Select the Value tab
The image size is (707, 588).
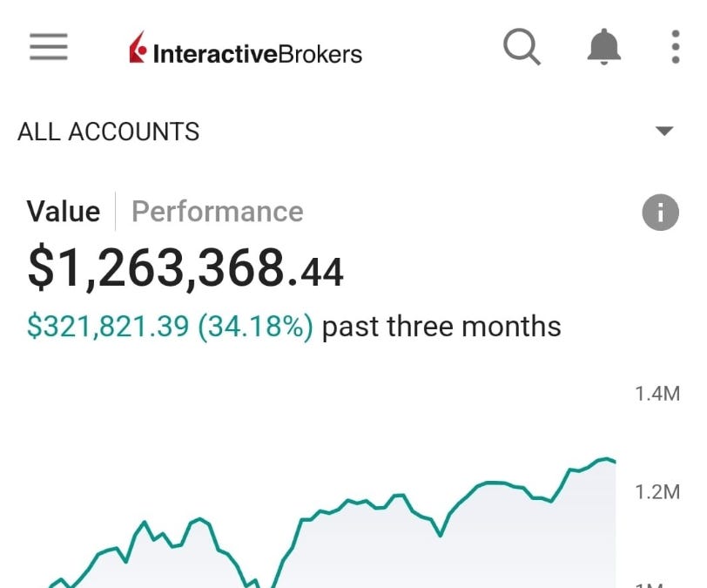(x=64, y=211)
